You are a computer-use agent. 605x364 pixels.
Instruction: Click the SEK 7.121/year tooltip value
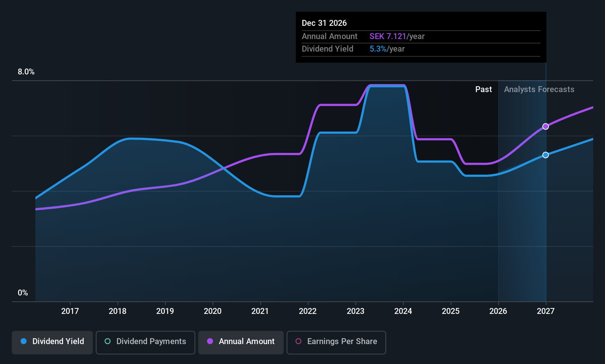tap(397, 36)
